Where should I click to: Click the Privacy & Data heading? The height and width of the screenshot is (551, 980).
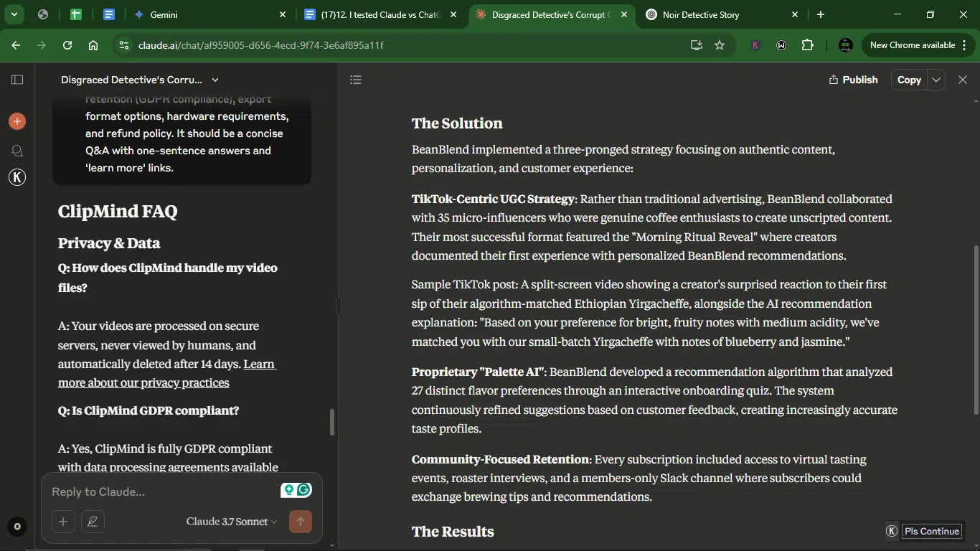tap(109, 243)
